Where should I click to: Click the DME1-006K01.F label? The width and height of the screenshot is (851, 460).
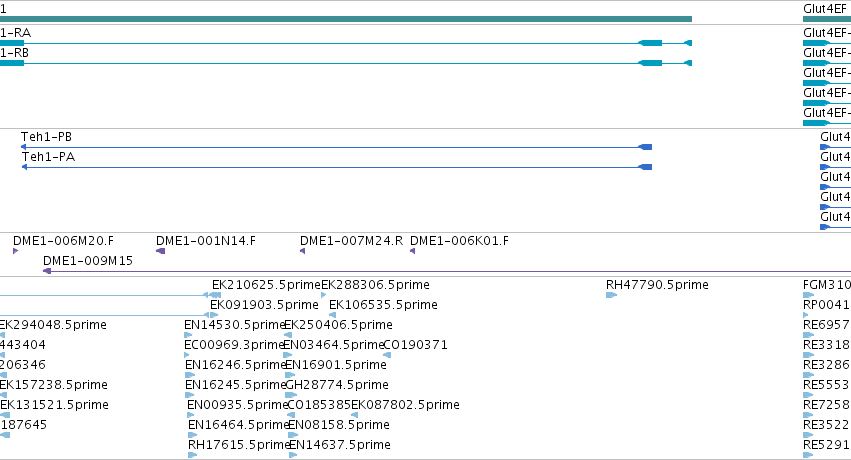459,241
